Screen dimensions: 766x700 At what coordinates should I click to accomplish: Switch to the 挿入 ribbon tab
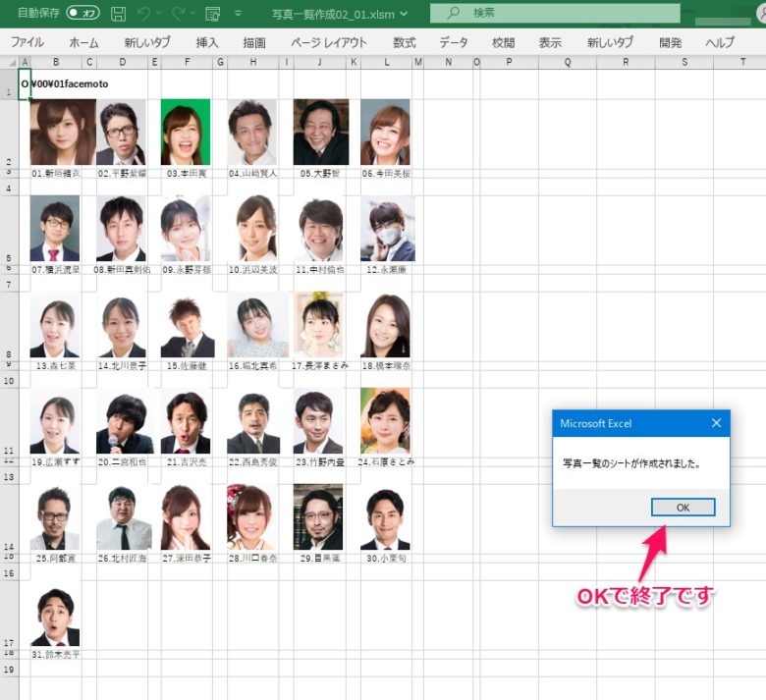point(207,43)
